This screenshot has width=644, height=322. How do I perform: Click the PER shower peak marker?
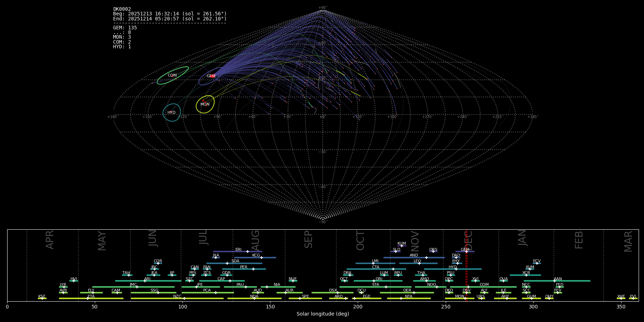pos(253,269)
